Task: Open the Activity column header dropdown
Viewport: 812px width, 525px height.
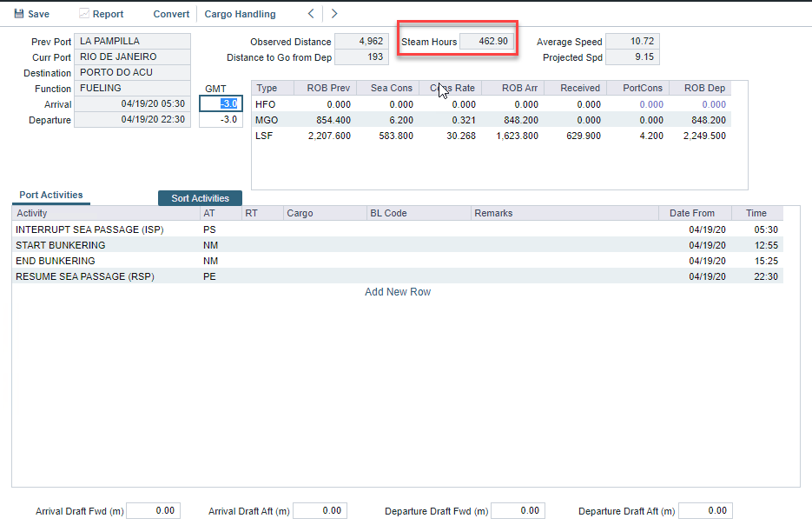Action: tap(32, 213)
